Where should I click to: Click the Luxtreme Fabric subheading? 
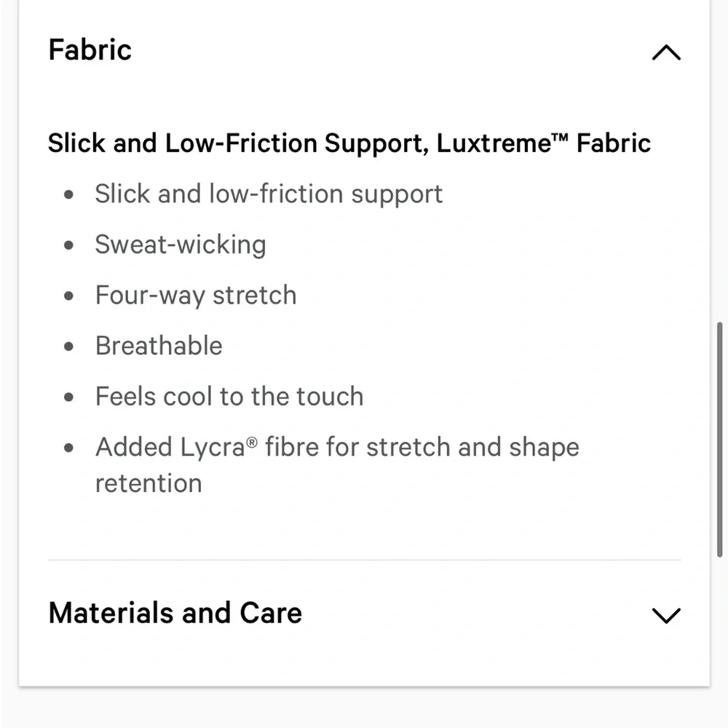click(349, 143)
